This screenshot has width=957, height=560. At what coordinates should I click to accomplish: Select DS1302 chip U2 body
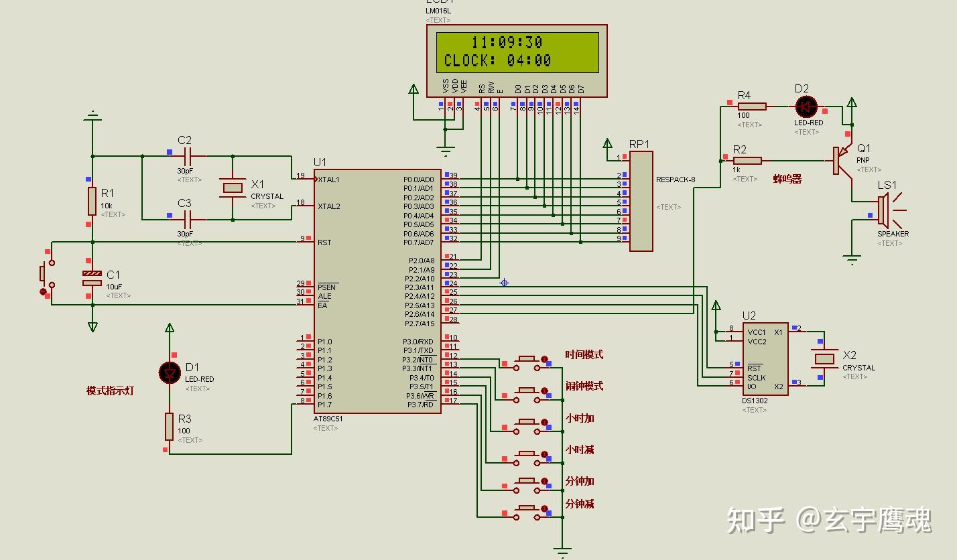click(765, 360)
